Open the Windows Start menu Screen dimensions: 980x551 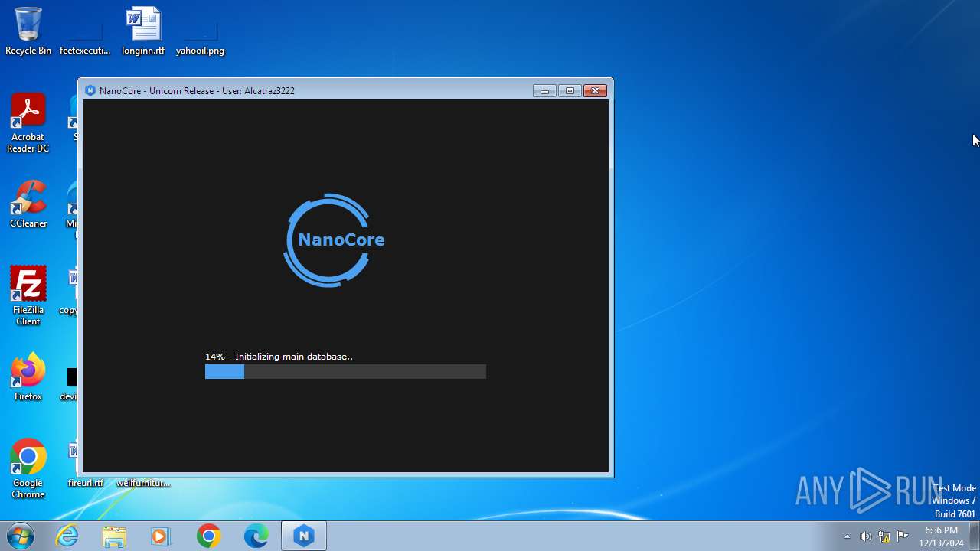coord(21,536)
